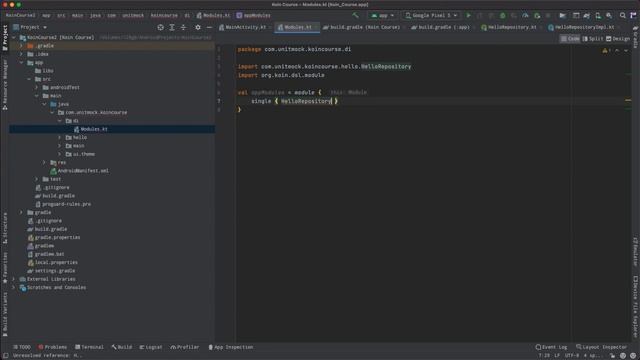Image resolution: width=640 pixels, height=360 pixels.
Task: Expand the androidTest folder
Action: 37,87
